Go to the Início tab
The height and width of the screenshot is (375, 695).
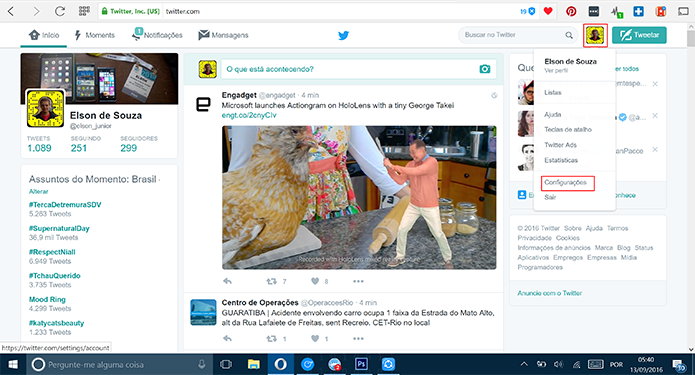pyautogui.click(x=44, y=35)
